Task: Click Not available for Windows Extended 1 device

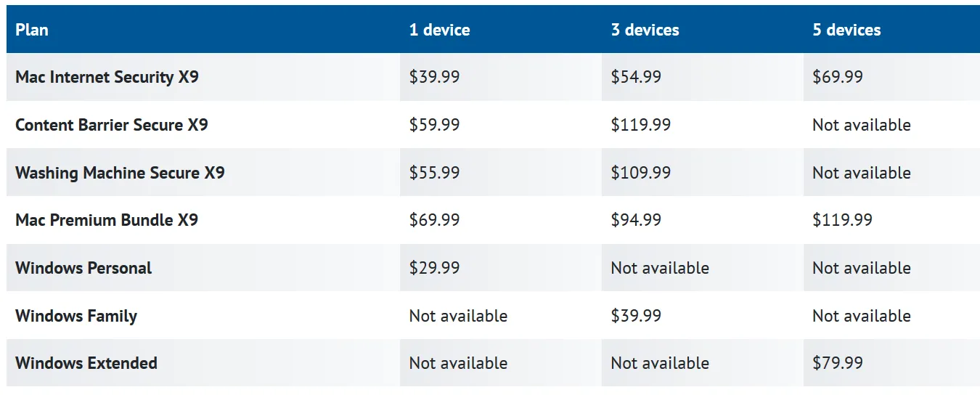Action: (x=458, y=363)
